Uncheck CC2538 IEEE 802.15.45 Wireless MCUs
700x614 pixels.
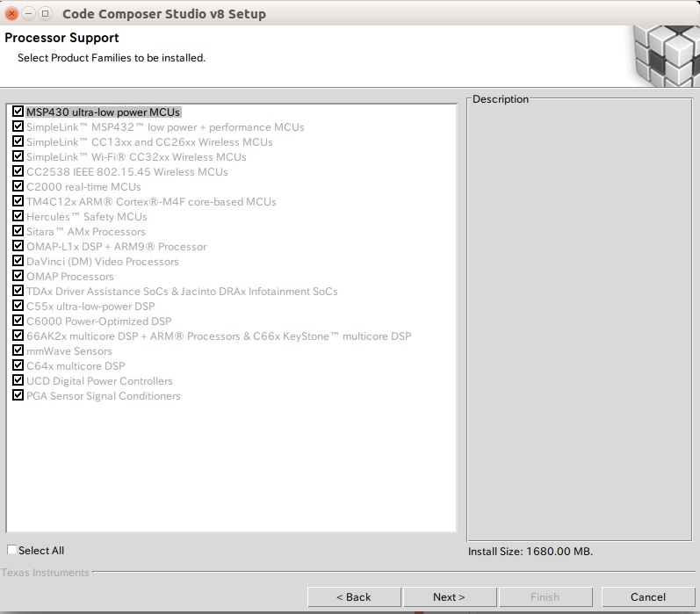tap(18, 171)
